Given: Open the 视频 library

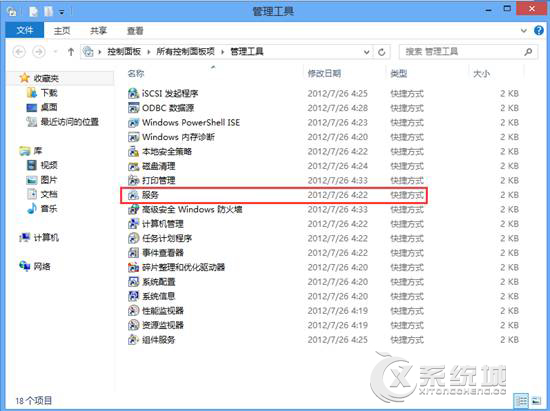Looking at the screenshot, I should pos(49,165).
